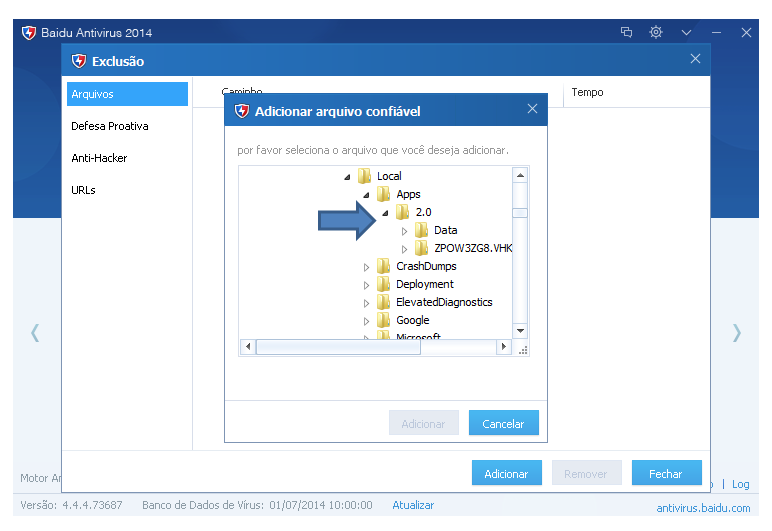Click the tree scroll right arrow
The height and width of the screenshot is (531, 772).
point(503,346)
